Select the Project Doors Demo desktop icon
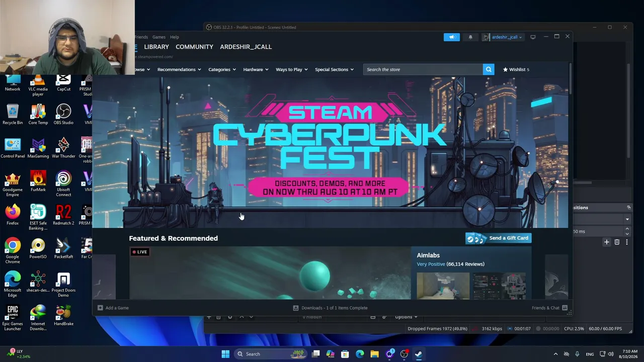Viewport: 644px width, 362px height. (x=63, y=285)
